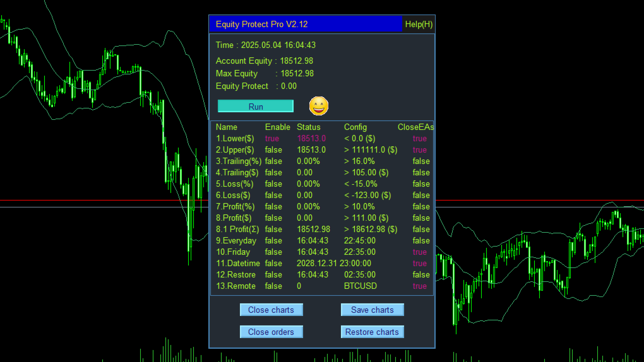The width and height of the screenshot is (644, 362).
Task: Click config '< 0.0 ($)' for Lower
Action: tap(359, 139)
